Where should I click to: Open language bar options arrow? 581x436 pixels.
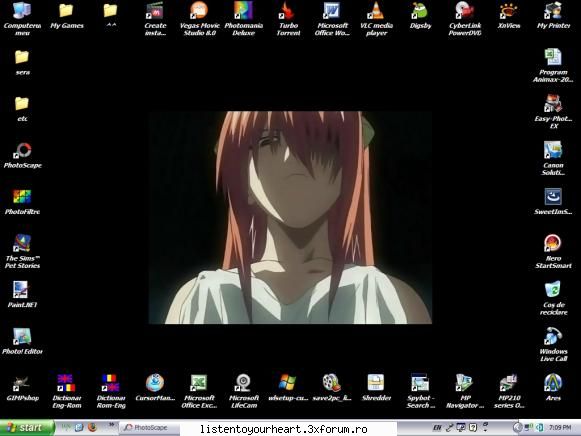(486, 431)
